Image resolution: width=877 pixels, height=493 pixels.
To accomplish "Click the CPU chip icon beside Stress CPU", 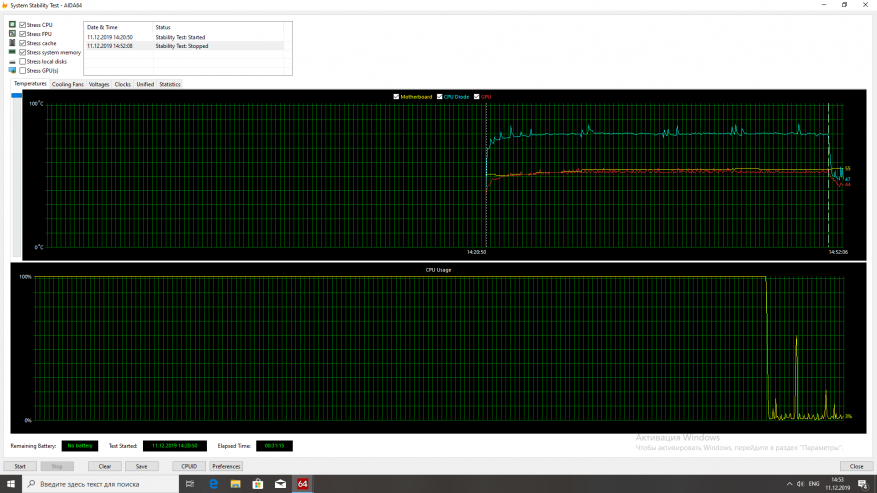I will click(12, 25).
